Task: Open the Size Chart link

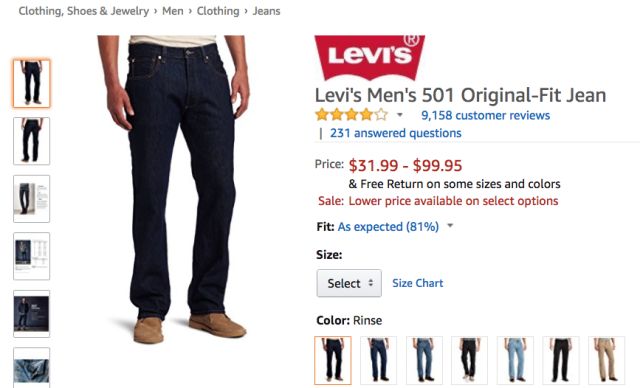Action: pos(418,283)
